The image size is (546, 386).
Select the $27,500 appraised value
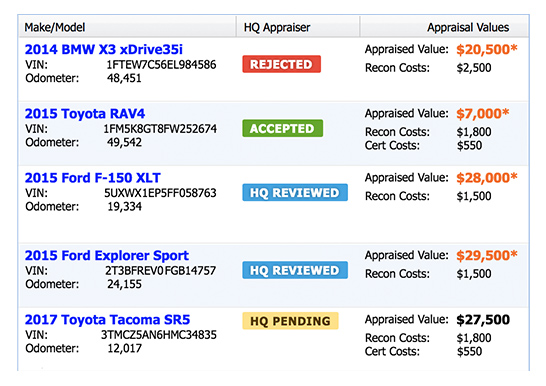483,320
